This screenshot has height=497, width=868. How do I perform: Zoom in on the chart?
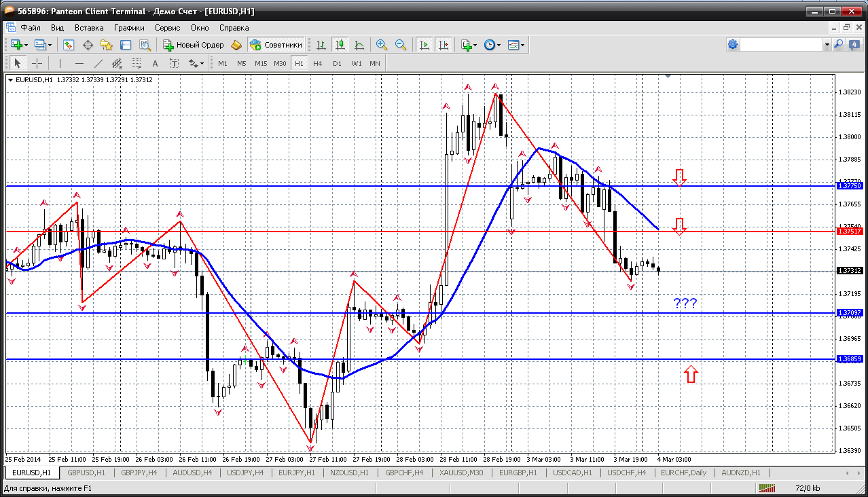(382, 45)
